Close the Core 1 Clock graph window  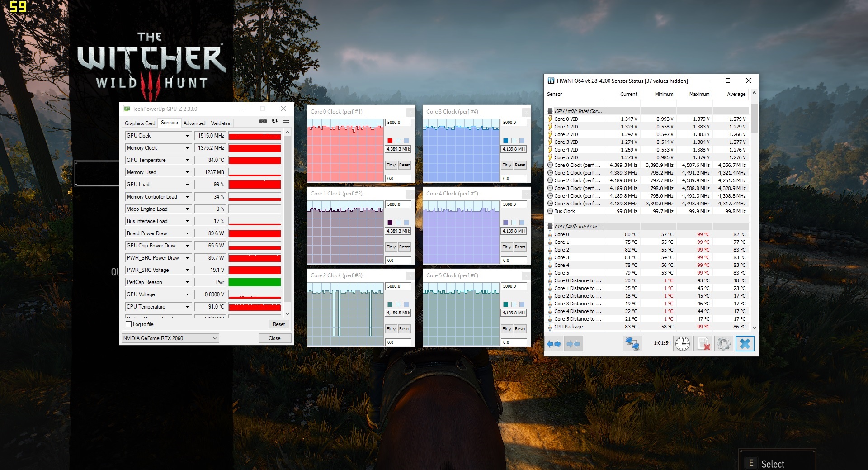pyautogui.click(x=410, y=194)
